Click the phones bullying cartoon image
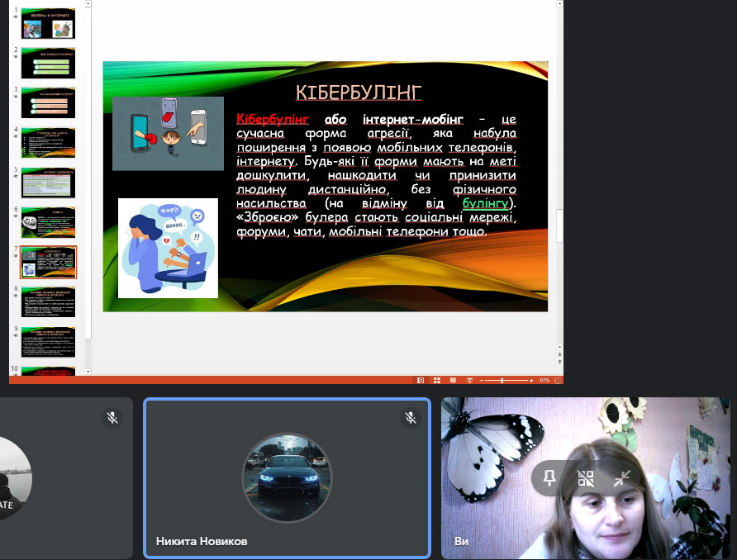The width and height of the screenshot is (737, 560). (x=169, y=134)
